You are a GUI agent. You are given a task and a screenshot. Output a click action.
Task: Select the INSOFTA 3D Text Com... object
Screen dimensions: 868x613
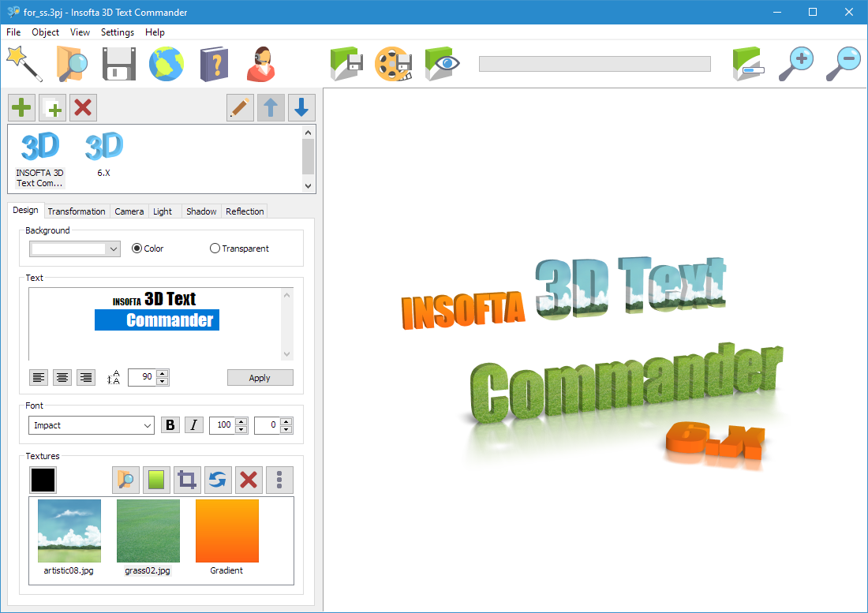40,159
